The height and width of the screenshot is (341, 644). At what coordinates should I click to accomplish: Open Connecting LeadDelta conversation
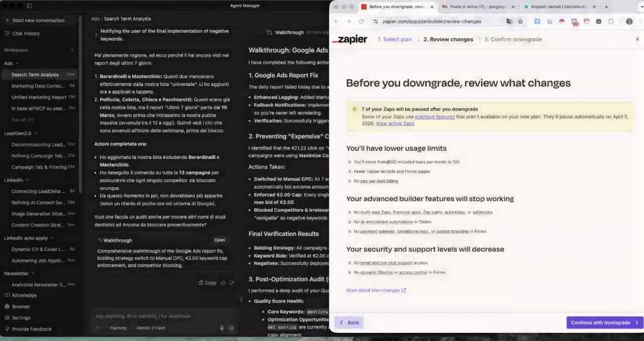coord(40,191)
